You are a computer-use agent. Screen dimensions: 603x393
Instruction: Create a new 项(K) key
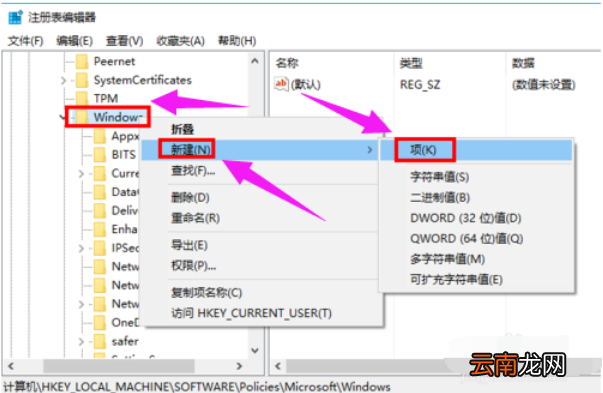(x=476, y=150)
